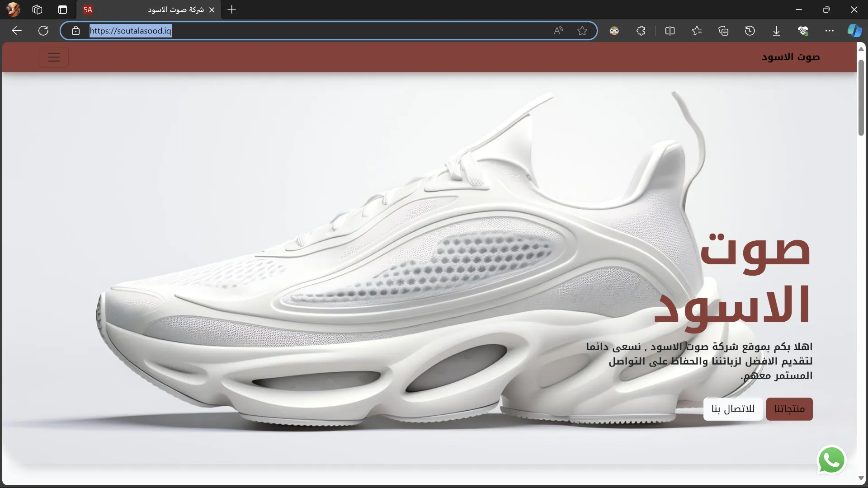Viewport: 868px width, 488px height.
Task: Toggle Read aloud in the address bar
Action: [x=558, y=31]
